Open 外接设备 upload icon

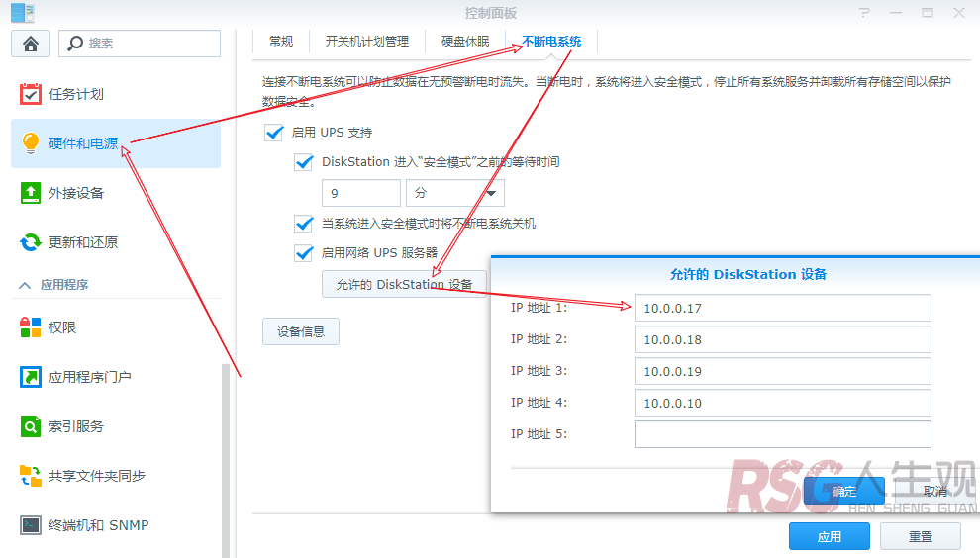(x=30, y=193)
